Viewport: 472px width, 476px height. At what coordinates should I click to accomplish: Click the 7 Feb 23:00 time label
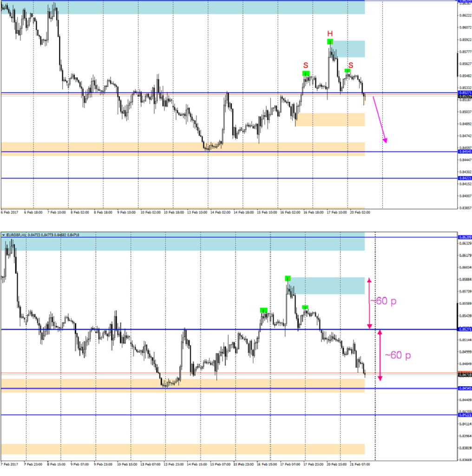click(x=33, y=464)
